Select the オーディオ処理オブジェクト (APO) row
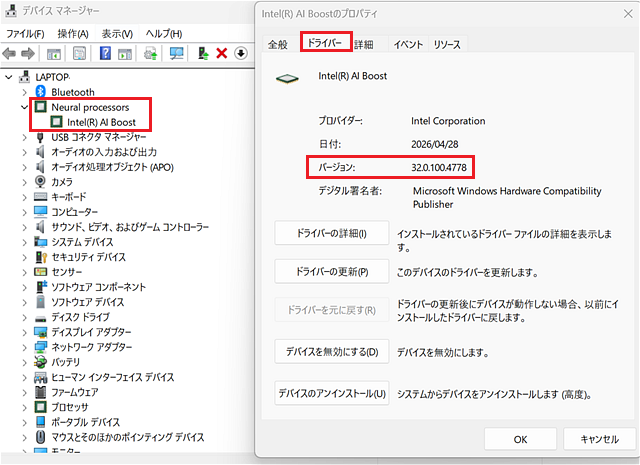Screen dimensions: 640x465 (x=112, y=167)
